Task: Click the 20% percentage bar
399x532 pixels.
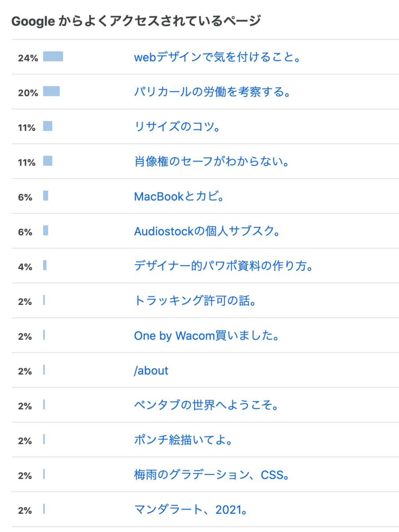Action: pos(51,91)
